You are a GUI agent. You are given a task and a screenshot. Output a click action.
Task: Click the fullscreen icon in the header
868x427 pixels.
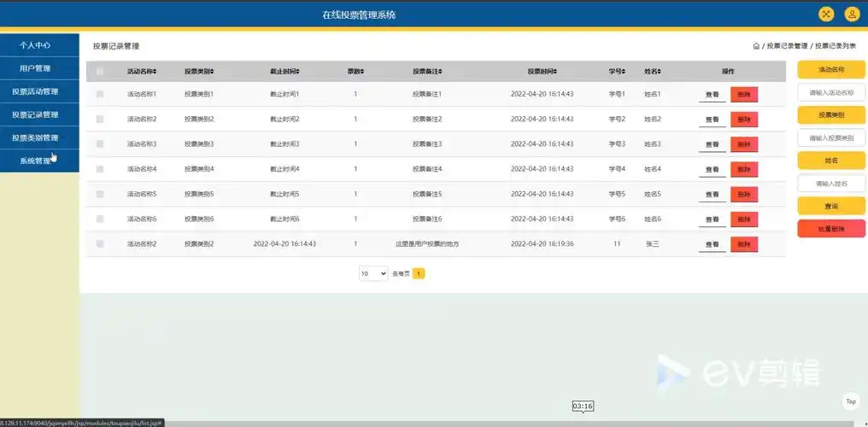pyautogui.click(x=826, y=15)
